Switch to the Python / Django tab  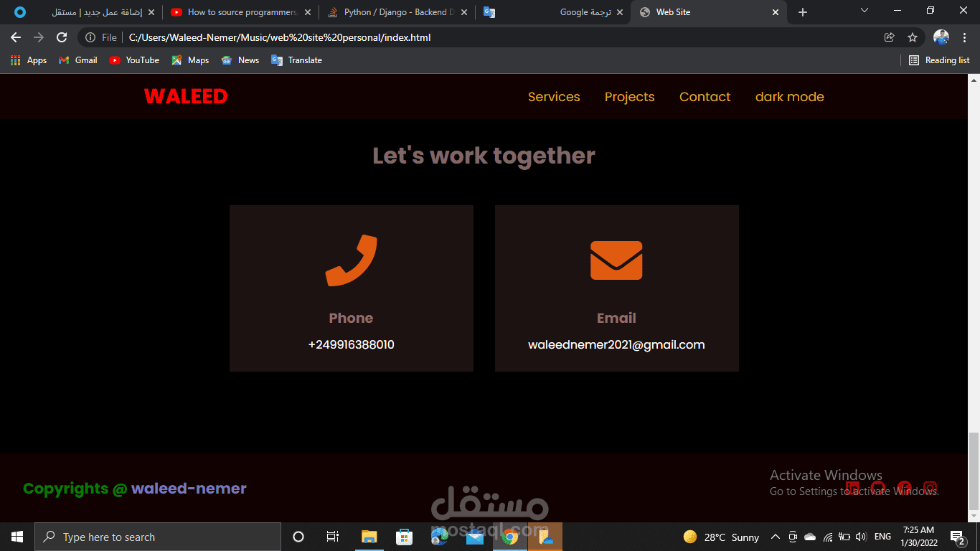(398, 12)
